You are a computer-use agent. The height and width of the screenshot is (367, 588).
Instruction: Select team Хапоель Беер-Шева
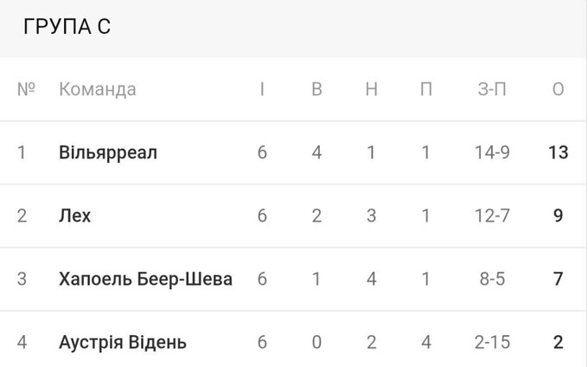pyautogui.click(x=145, y=279)
